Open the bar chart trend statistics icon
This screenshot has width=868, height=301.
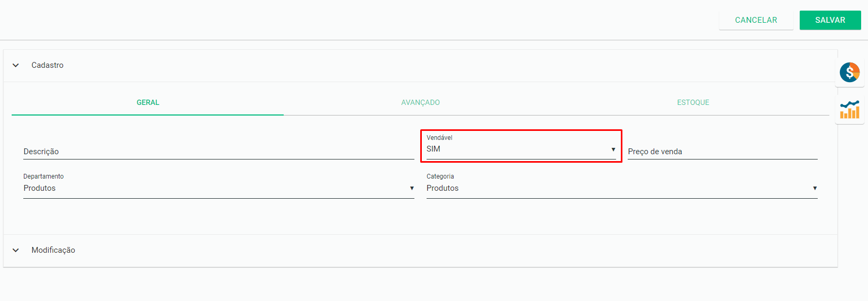[x=849, y=110]
